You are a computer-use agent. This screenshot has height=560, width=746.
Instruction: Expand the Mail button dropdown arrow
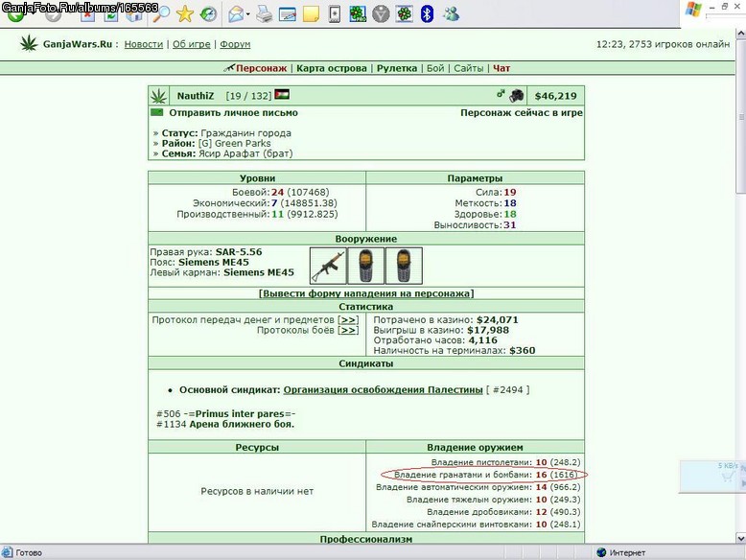[248, 14]
